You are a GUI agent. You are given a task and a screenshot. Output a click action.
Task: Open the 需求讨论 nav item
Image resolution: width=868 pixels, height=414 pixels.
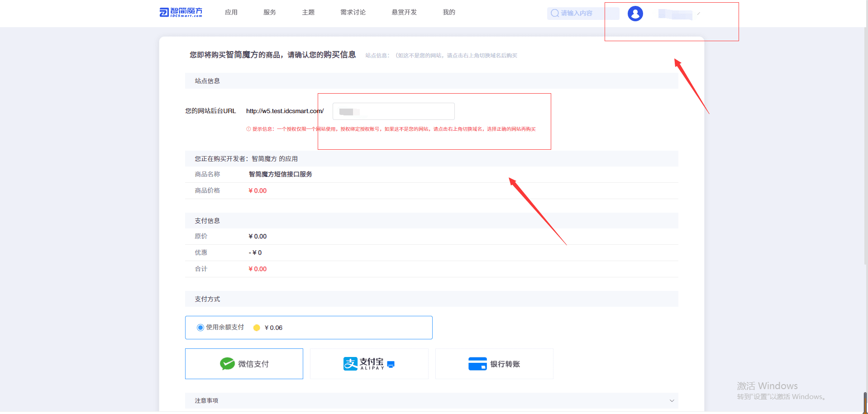pos(353,12)
